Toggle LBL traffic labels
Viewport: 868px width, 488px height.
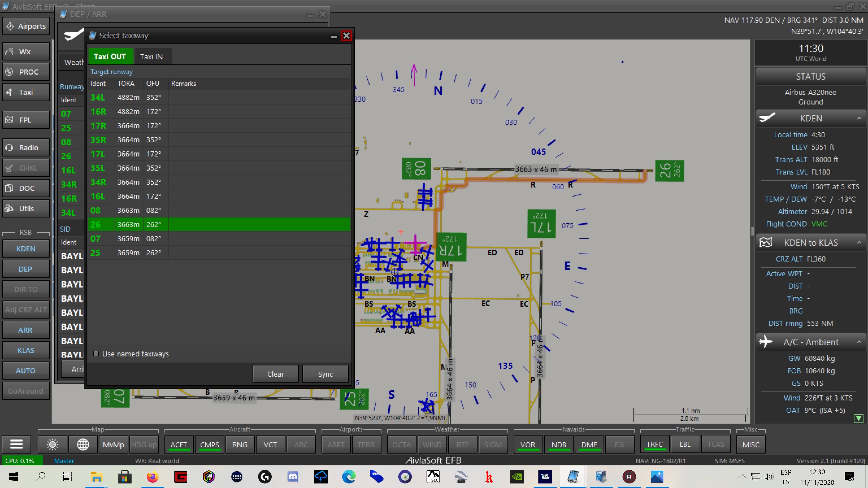click(685, 445)
